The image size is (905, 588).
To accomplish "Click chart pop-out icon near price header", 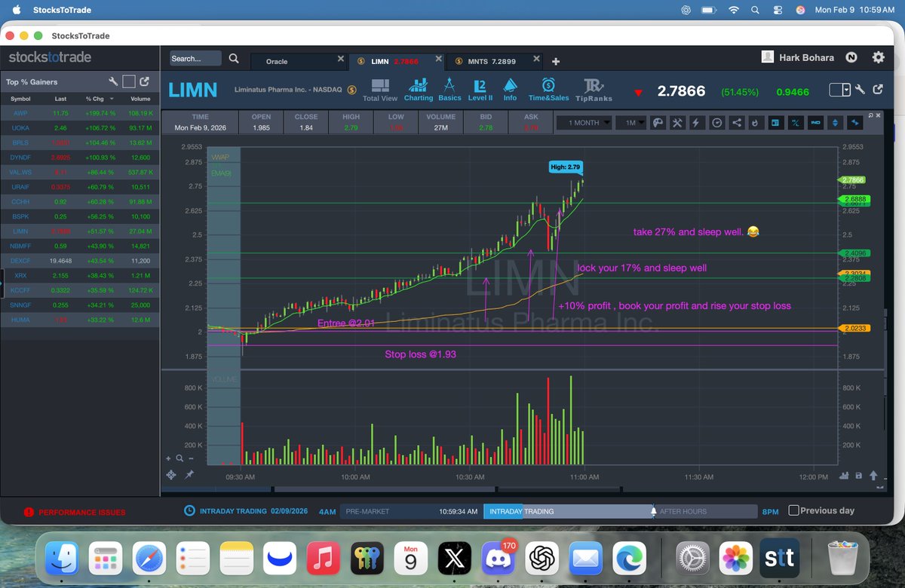I will (878, 90).
